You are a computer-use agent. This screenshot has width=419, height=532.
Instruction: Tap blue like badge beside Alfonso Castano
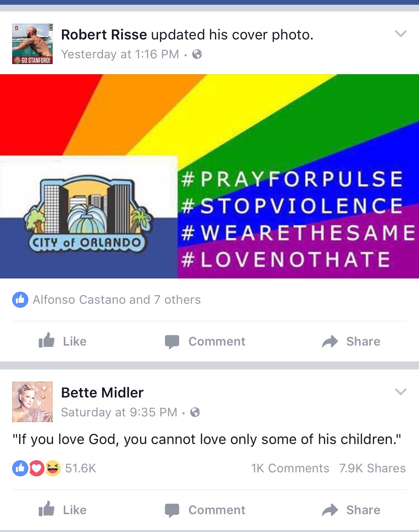(20, 299)
